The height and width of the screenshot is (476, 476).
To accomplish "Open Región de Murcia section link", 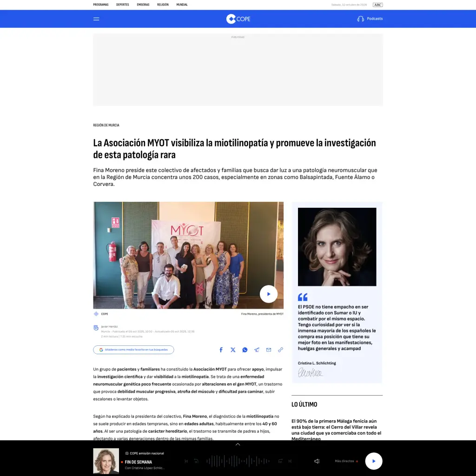I will tap(106, 125).
